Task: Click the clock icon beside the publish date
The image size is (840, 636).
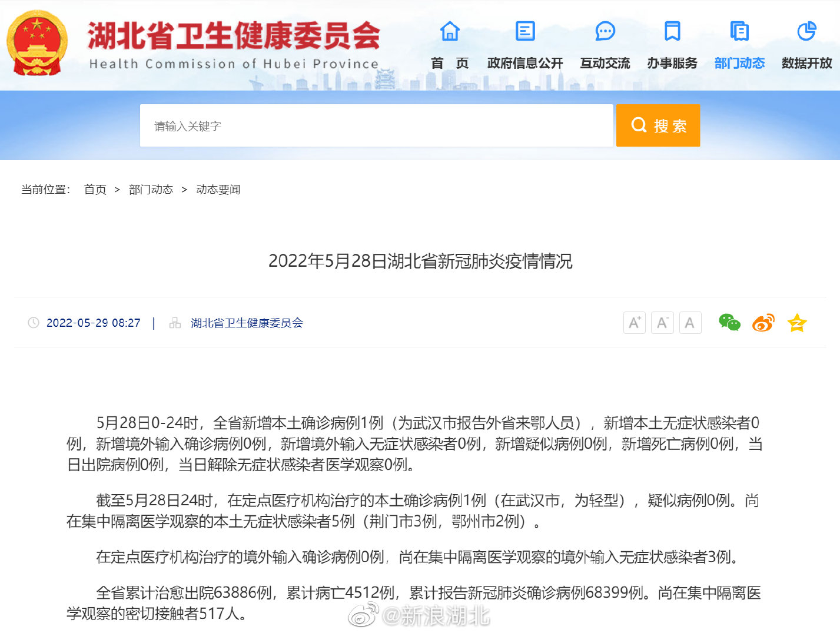Action: (32, 323)
